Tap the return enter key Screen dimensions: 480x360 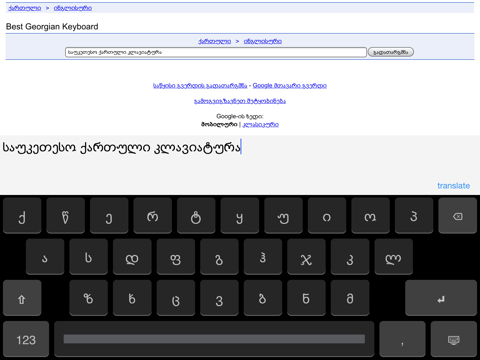(441, 298)
